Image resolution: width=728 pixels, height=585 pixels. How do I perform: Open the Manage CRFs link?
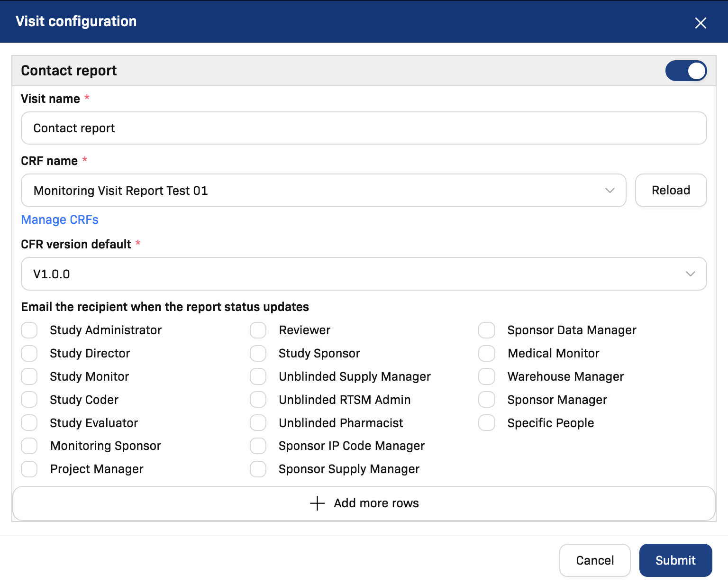pos(60,219)
